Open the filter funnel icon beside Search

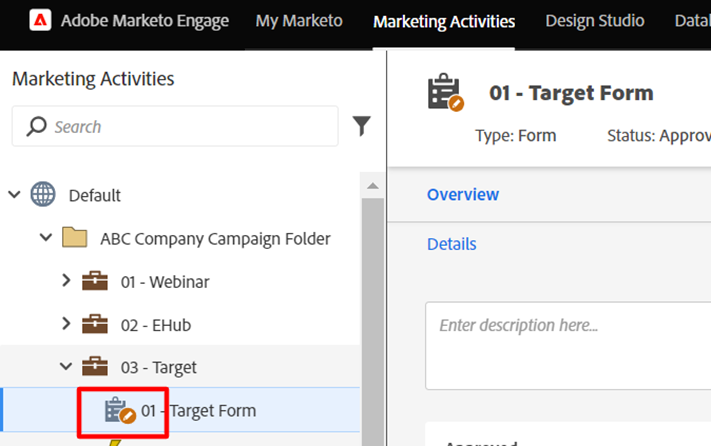point(361,126)
